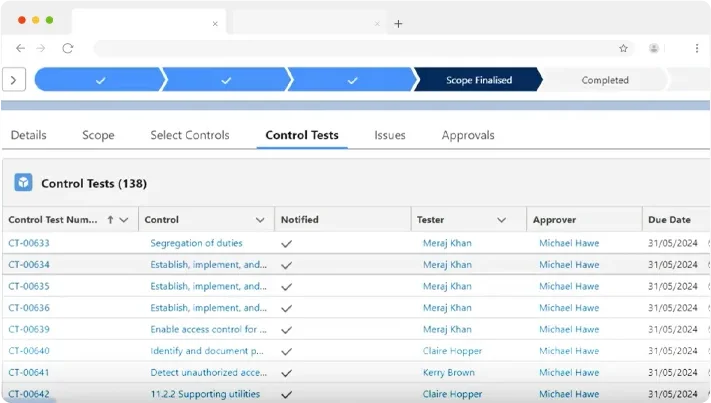This screenshot has width=711, height=403.
Task: Open a new browser tab with plus
Action: 398,23
